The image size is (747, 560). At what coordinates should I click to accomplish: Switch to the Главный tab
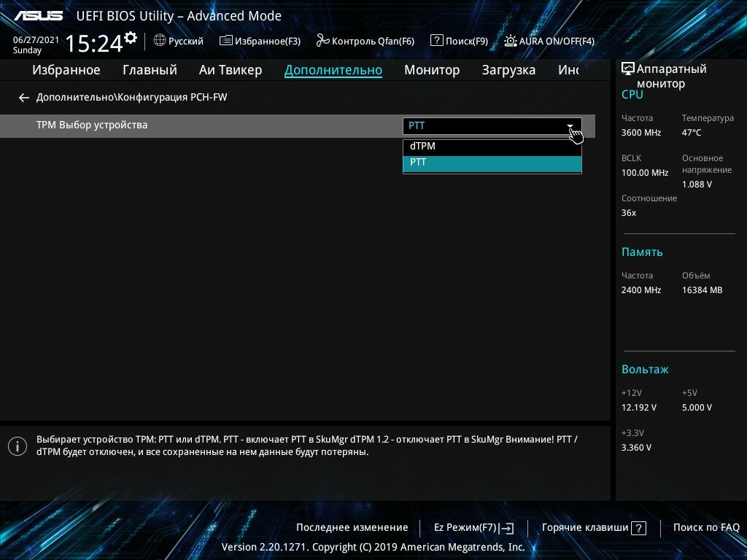click(x=150, y=70)
